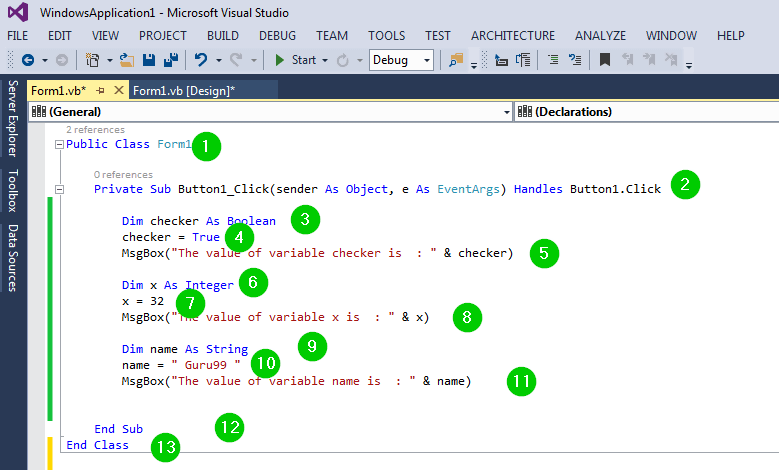The height and width of the screenshot is (470, 779).
Task: Close the Form1.vb tab
Action: click(x=120, y=90)
